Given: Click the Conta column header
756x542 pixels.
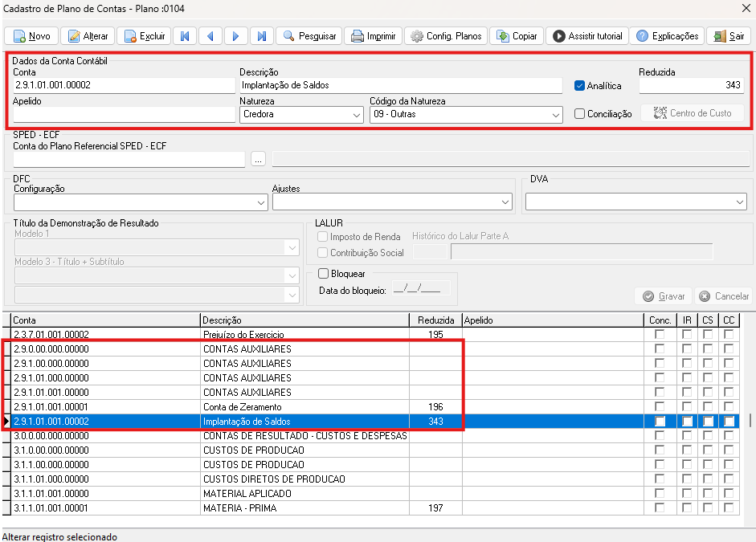Looking at the screenshot, I should click(105, 320).
